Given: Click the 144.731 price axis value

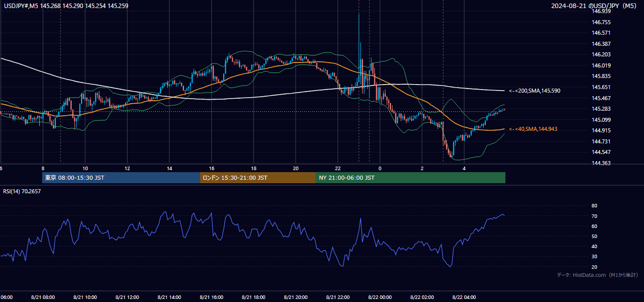Looking at the screenshot, I should click(x=601, y=141).
